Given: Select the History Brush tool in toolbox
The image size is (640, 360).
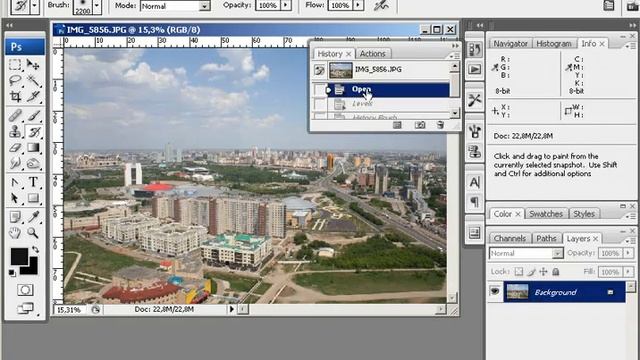Looking at the screenshot, I should tap(34, 132).
